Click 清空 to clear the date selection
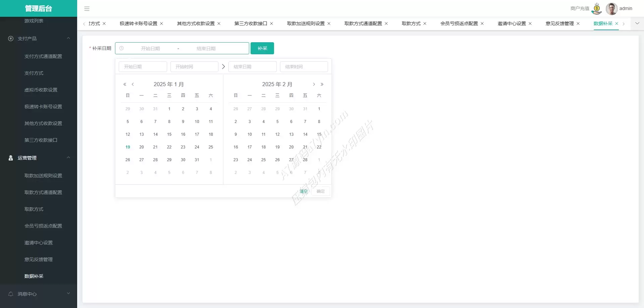 (x=304, y=191)
